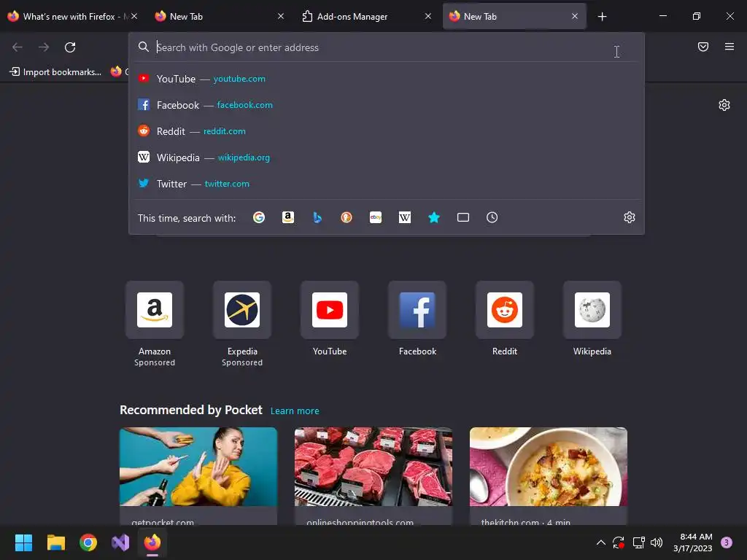Click the Learn more Pocket link
747x560 pixels.
(x=295, y=411)
